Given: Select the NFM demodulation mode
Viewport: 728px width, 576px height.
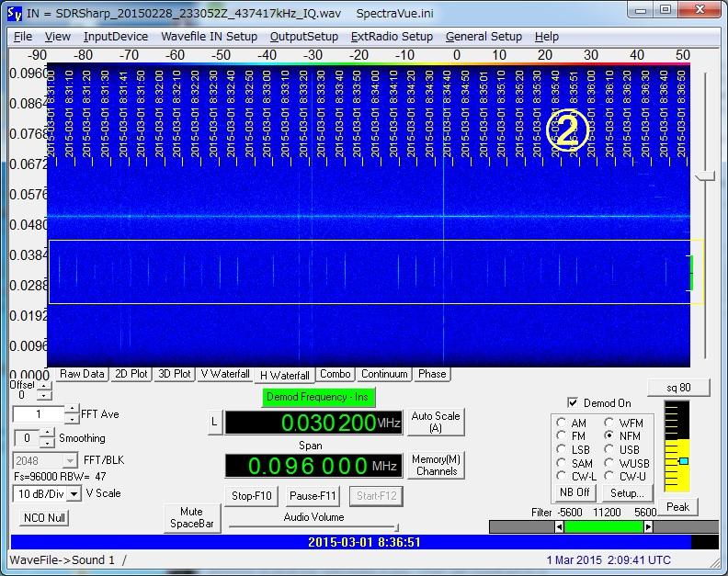Looking at the screenshot, I should click(x=609, y=435).
